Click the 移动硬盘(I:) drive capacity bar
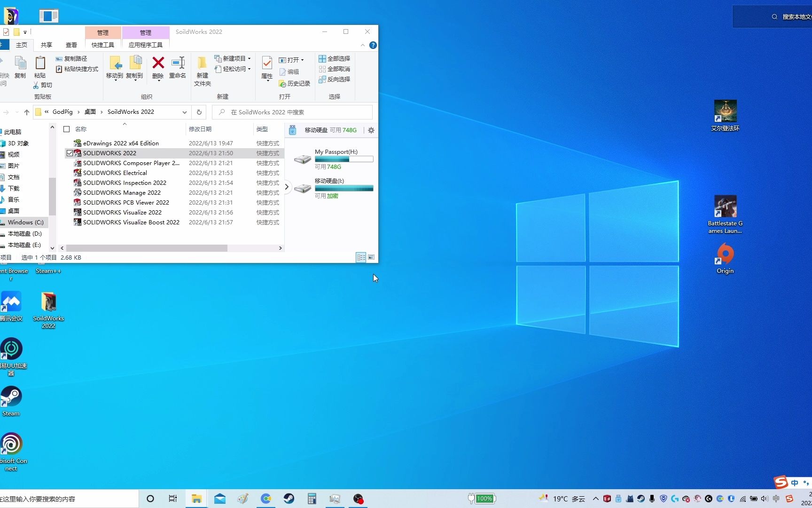This screenshot has height=508, width=812. click(x=344, y=189)
